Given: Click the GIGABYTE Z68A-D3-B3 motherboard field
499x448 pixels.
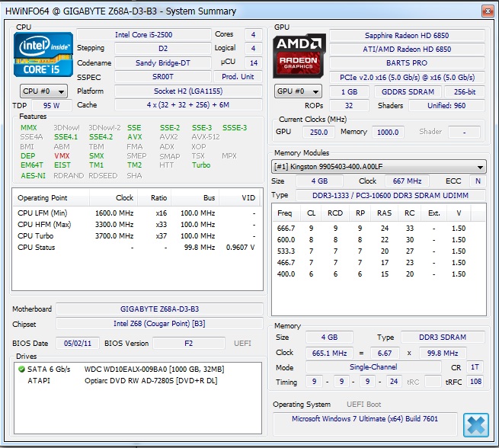Looking at the screenshot, I should click(x=159, y=309).
